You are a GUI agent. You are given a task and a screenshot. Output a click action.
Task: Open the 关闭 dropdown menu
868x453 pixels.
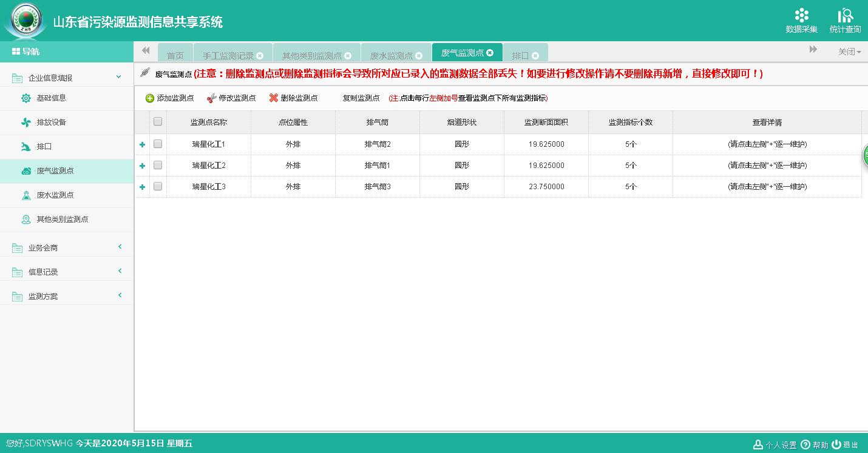849,52
